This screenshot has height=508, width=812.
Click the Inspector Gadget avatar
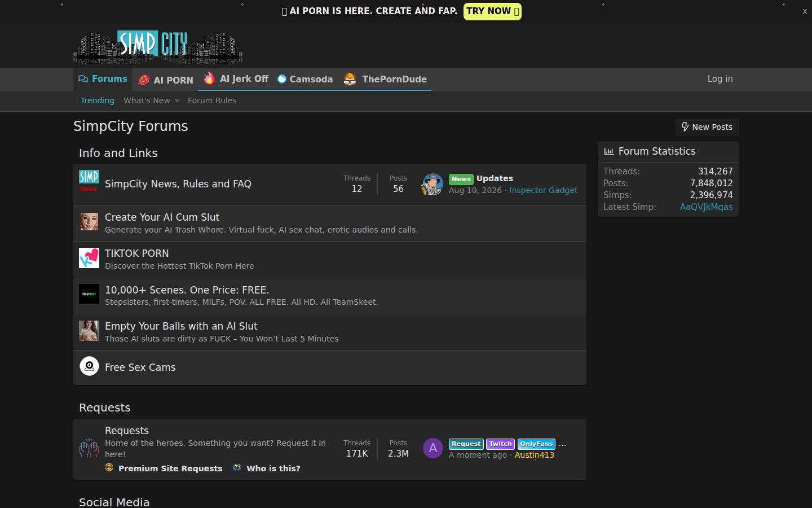tap(433, 184)
